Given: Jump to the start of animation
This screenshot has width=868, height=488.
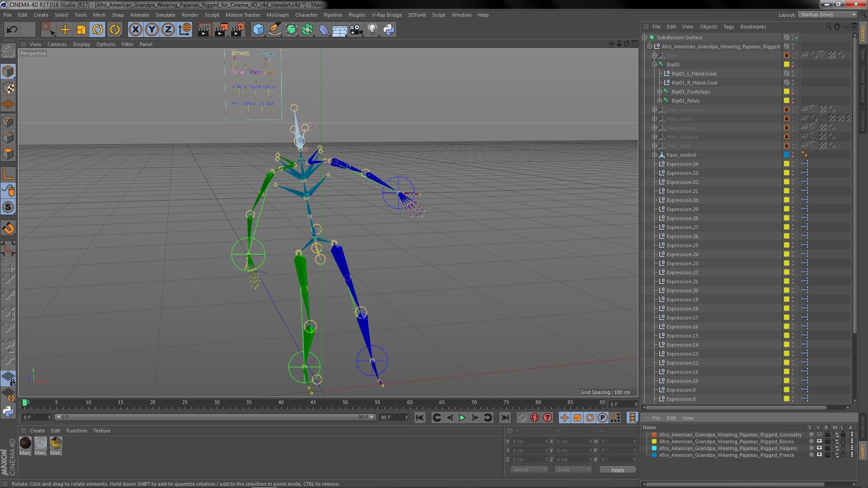Looking at the screenshot, I should coord(420,418).
